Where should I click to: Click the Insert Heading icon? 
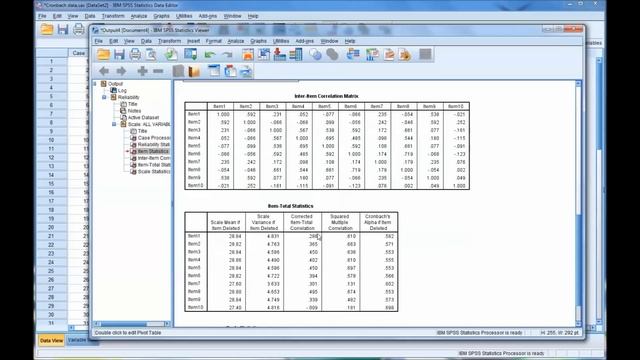coord(214,71)
